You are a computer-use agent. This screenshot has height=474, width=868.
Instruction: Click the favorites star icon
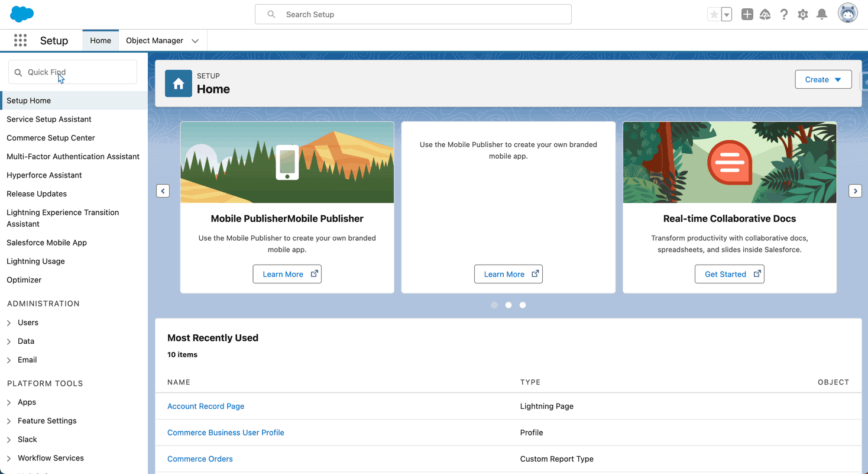(x=714, y=15)
